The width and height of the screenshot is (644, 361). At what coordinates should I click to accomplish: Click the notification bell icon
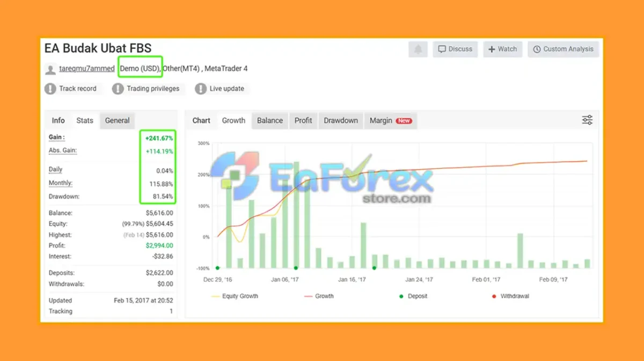(418, 49)
